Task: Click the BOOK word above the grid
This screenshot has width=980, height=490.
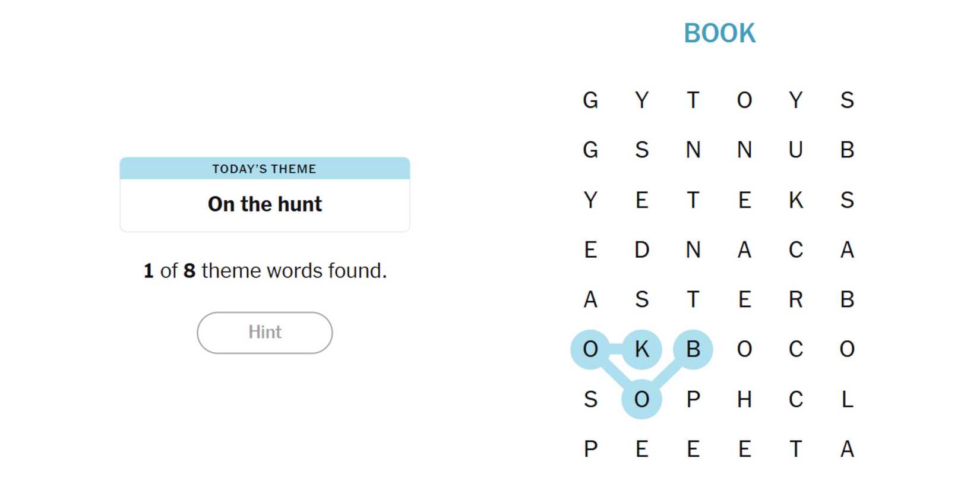Action: [719, 33]
